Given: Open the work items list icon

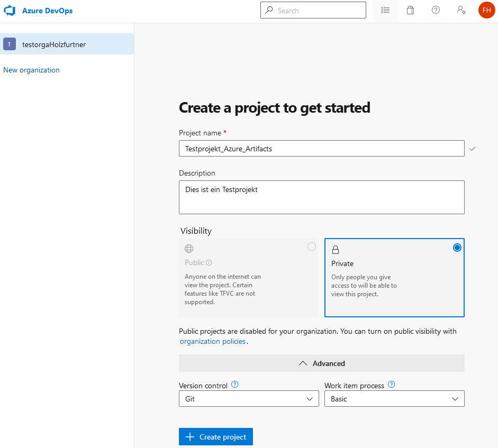Looking at the screenshot, I should point(385,11).
